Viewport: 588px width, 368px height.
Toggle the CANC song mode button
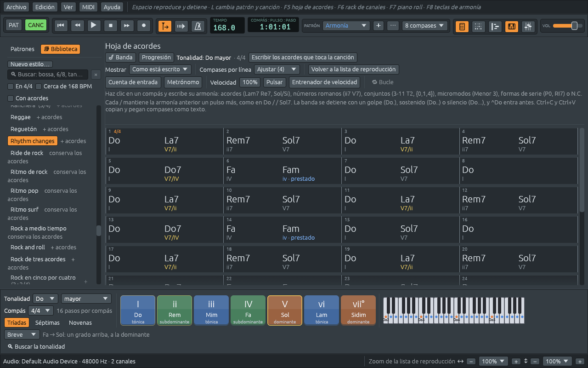coord(36,25)
